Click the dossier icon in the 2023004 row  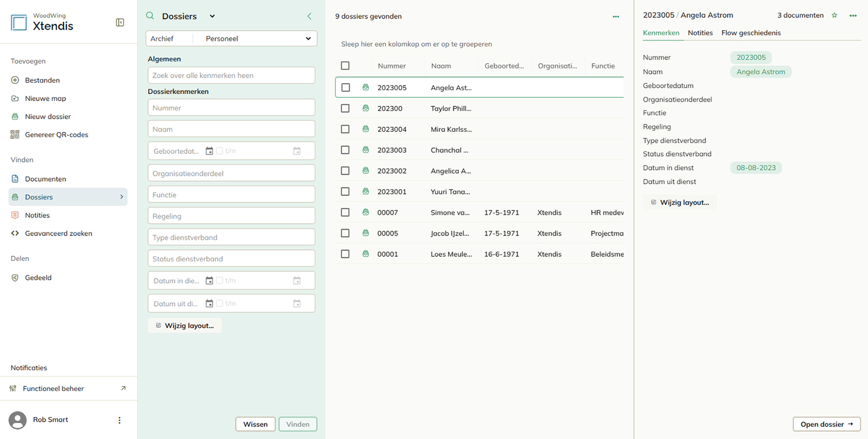(x=366, y=129)
